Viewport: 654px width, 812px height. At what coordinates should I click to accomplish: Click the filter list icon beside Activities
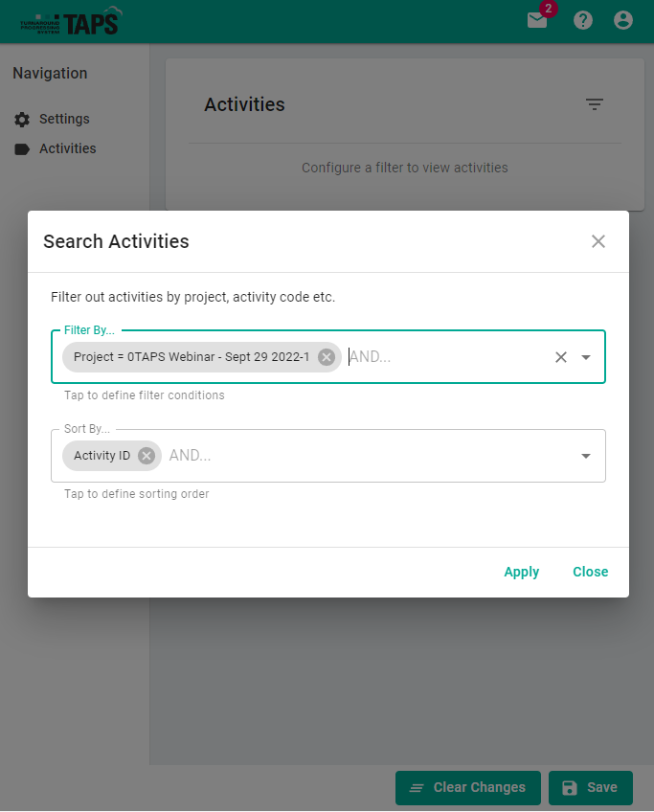coord(595,104)
